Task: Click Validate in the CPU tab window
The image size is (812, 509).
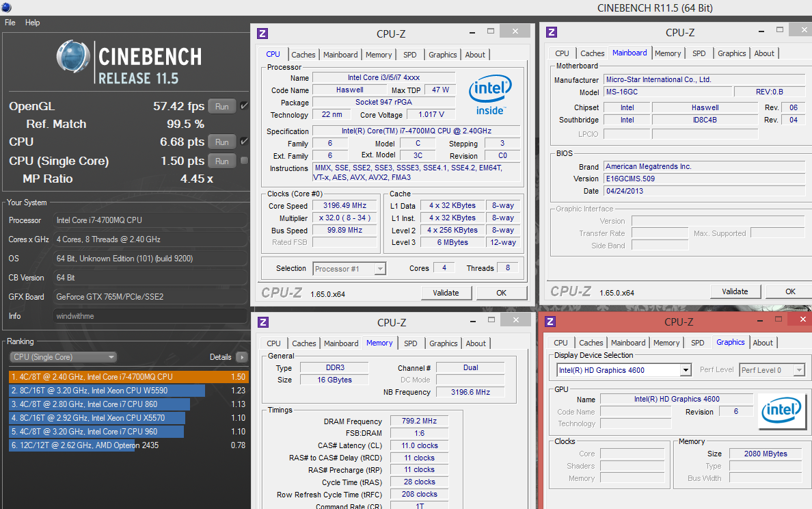Action: point(446,293)
